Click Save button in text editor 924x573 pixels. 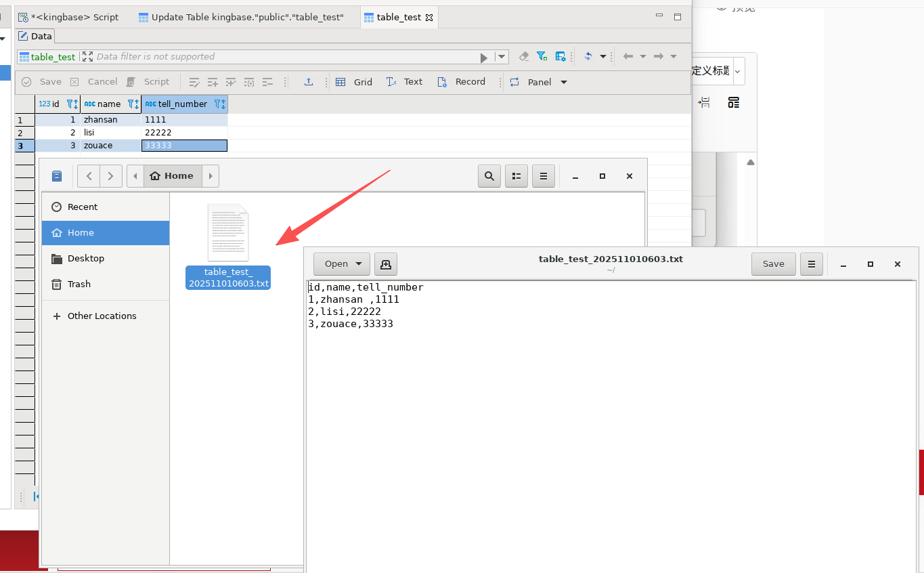(773, 264)
